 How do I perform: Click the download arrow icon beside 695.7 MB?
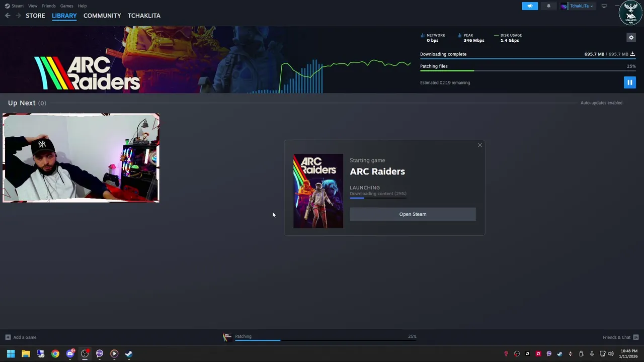[x=632, y=54]
